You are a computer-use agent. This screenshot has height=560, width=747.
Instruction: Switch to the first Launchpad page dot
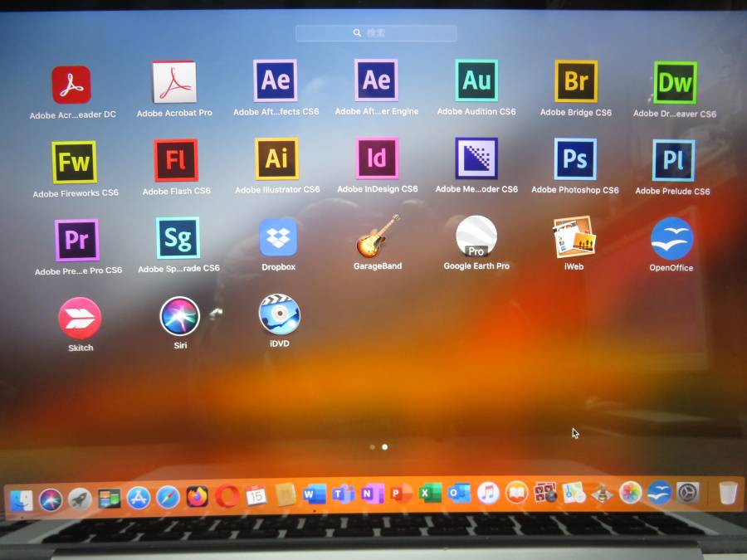(x=373, y=447)
